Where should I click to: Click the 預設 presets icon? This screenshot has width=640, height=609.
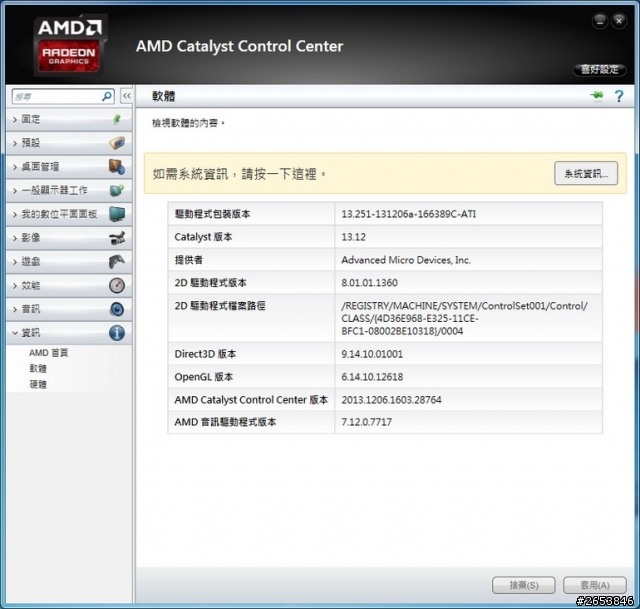coord(117,143)
